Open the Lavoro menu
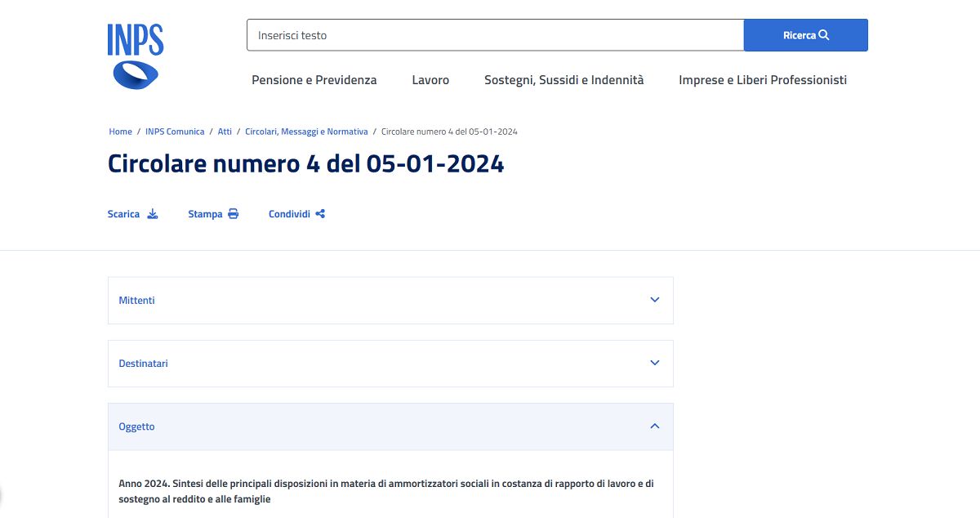Image resolution: width=980 pixels, height=518 pixels. pyautogui.click(x=430, y=80)
